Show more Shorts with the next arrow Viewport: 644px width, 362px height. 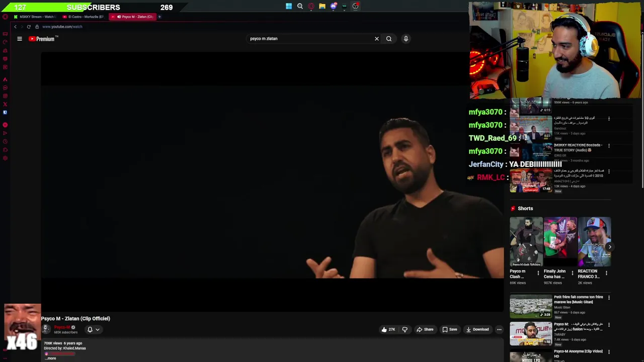(x=610, y=247)
